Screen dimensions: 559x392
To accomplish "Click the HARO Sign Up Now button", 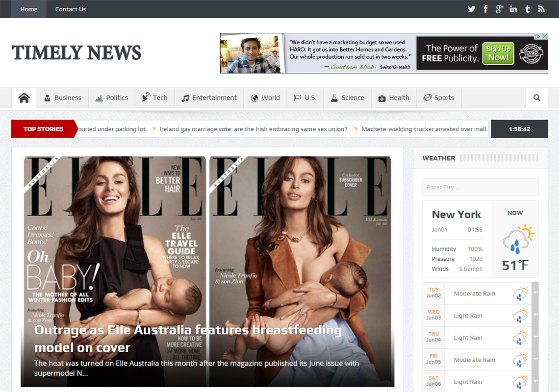I will click(x=498, y=53).
